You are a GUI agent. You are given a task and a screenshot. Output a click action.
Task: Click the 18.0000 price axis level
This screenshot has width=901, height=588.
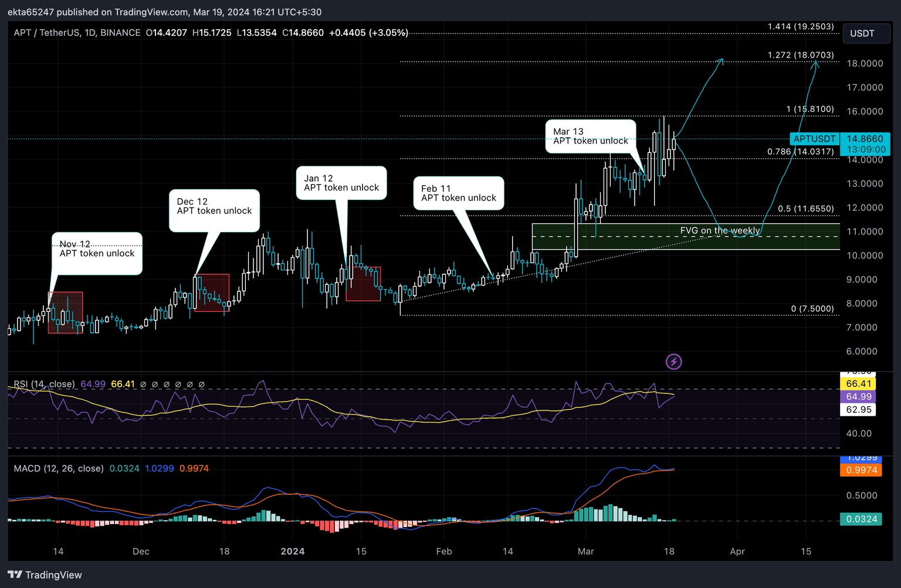tap(865, 63)
